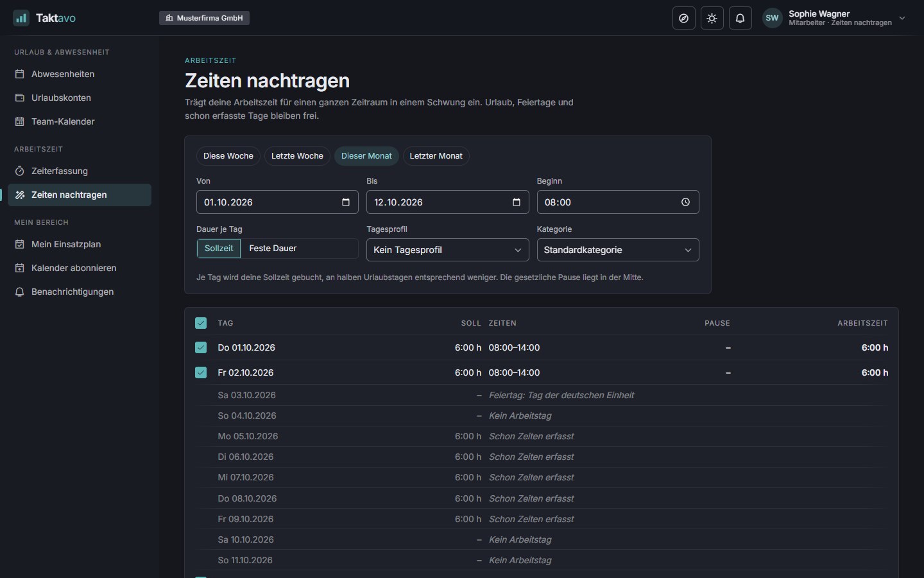The width and height of the screenshot is (924, 578).
Task: Click the Beginn time input field
Action: [x=618, y=202]
